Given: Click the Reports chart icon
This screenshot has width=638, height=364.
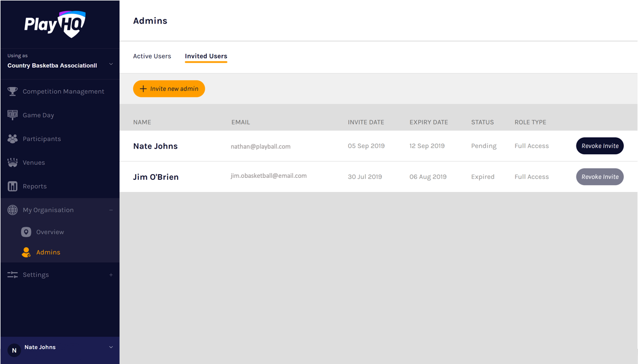Looking at the screenshot, I should pyautogui.click(x=13, y=186).
